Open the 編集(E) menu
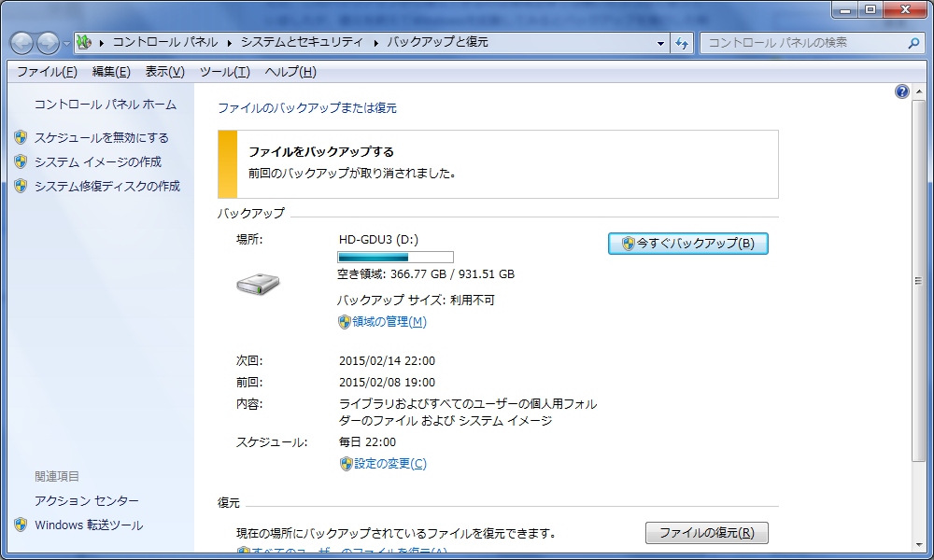 tap(111, 72)
